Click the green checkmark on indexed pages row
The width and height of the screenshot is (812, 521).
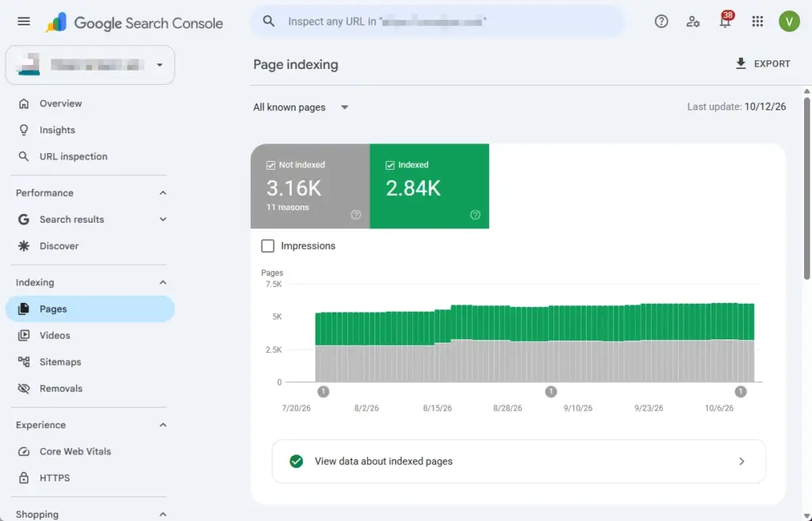(297, 462)
